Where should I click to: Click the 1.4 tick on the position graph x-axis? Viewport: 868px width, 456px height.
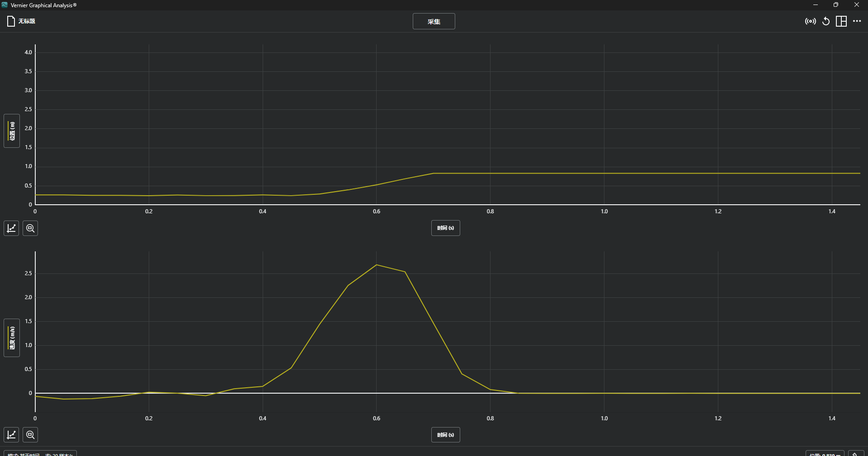point(832,212)
